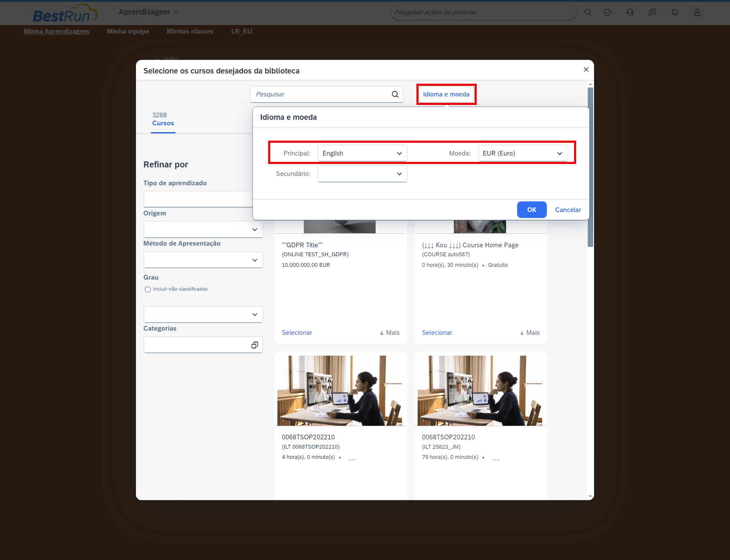
Task: Switch to the Cursos tab
Action: click(163, 119)
